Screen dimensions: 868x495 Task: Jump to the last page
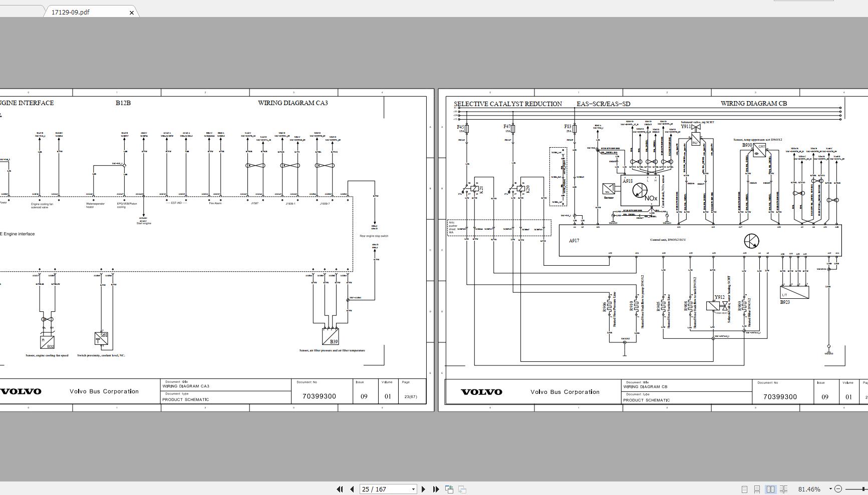pos(436,489)
